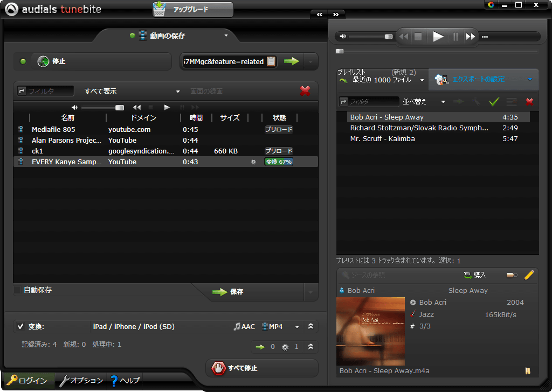Open the ヘルプ help tab
The width and height of the screenshot is (552, 392).
(125, 380)
